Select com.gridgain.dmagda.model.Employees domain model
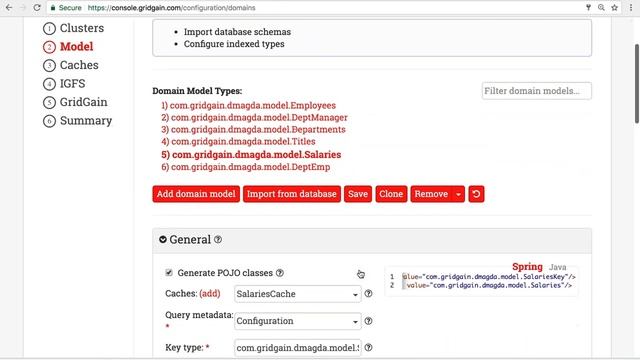Viewport: 640px width, 360px height. (x=249, y=105)
